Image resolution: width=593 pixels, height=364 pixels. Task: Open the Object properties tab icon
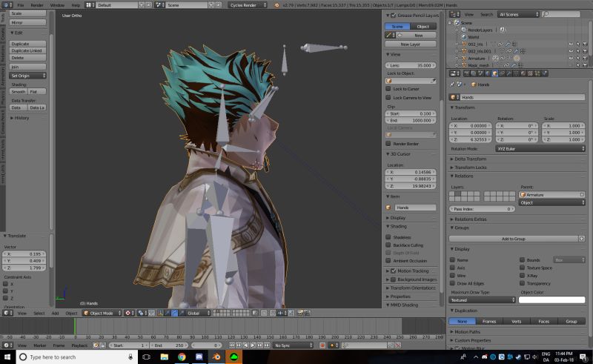point(495,73)
